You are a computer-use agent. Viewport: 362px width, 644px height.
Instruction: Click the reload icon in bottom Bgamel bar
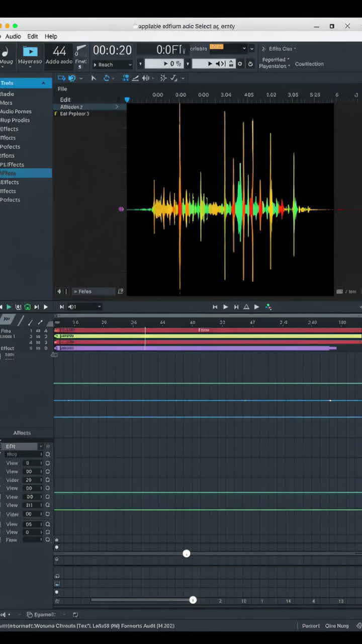(x=75, y=614)
